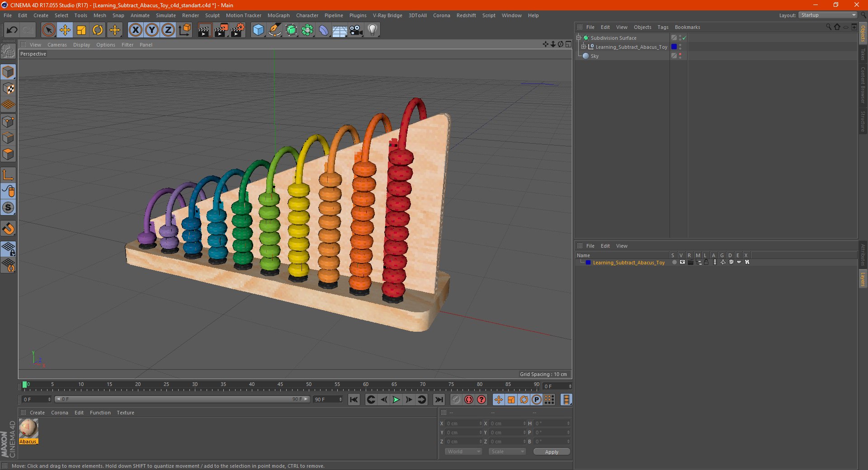Toggle Subdivision Surface enable checkmark
The image size is (868, 470).
point(684,38)
